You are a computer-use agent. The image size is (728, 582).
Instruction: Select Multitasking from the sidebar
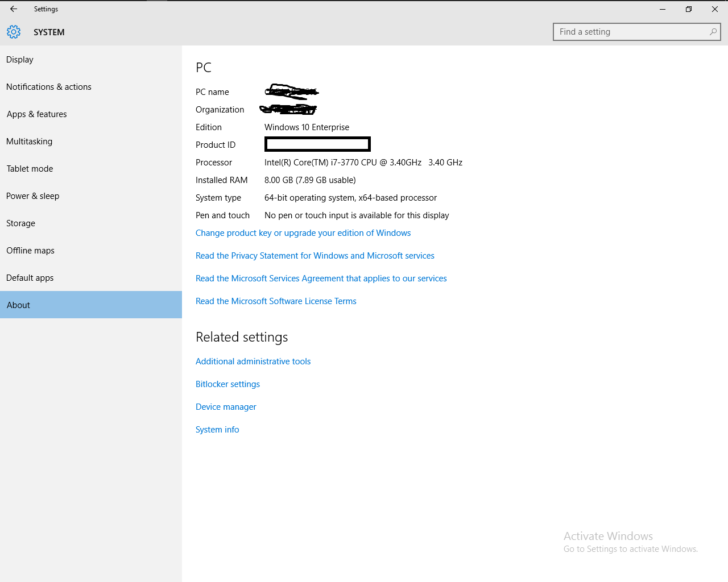[29, 141]
